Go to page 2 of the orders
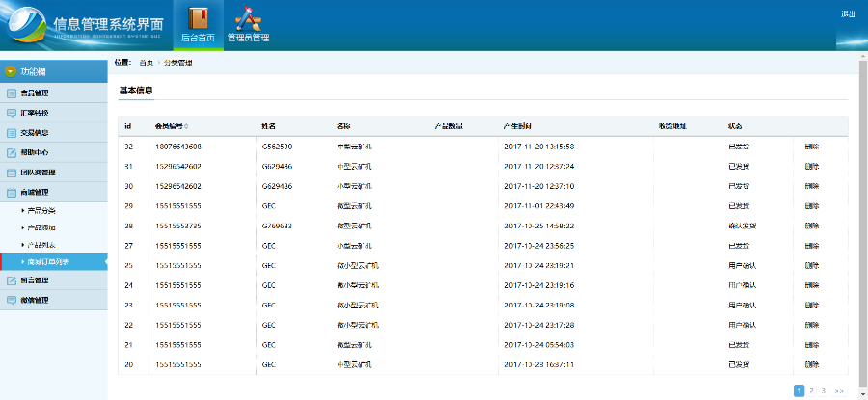This screenshot has width=868, height=400. pyautogui.click(x=811, y=390)
